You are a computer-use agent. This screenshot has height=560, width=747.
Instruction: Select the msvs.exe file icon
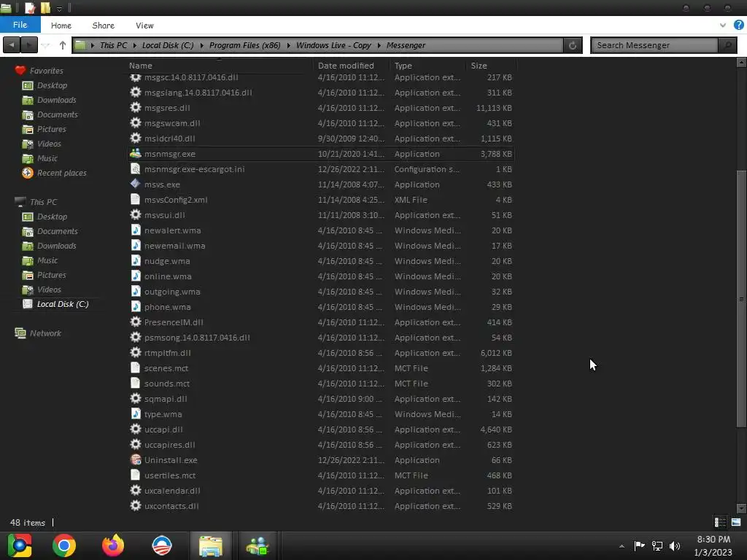pos(135,184)
